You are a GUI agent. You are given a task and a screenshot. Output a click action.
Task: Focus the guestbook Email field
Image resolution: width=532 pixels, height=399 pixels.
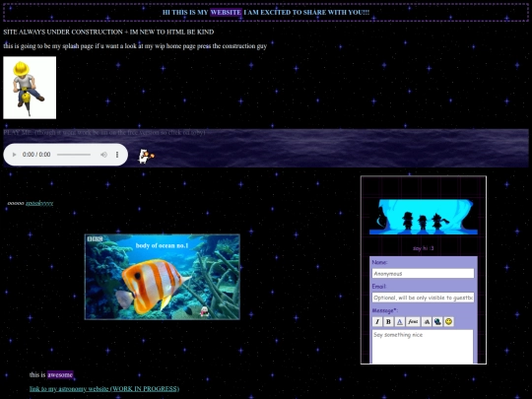click(423, 298)
